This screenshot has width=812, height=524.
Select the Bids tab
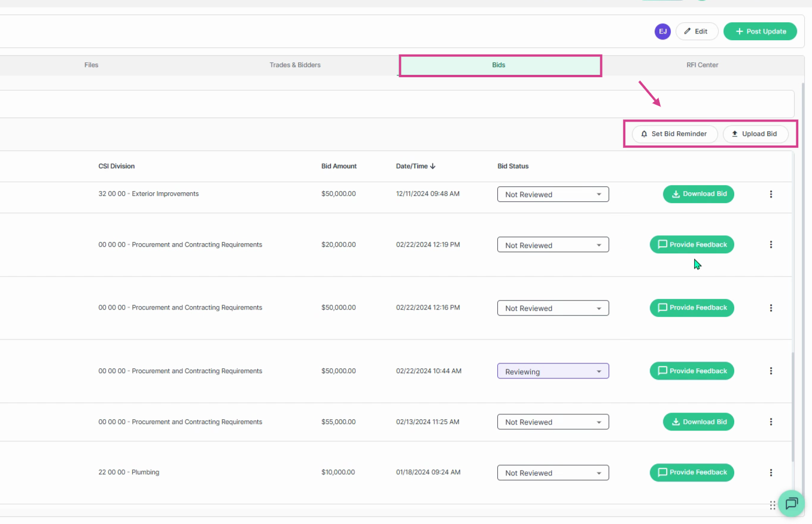(x=499, y=65)
